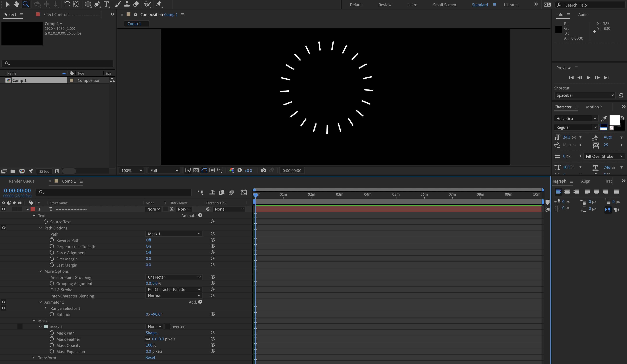This screenshot has width=627, height=364.
Task: Switch to the Libraries workspace
Action: (x=511, y=5)
